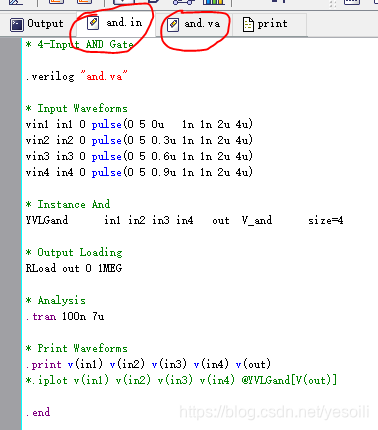The image size is (378, 430).
Task: Place cursor on the vin1 in1 source line
Action: tap(139, 124)
